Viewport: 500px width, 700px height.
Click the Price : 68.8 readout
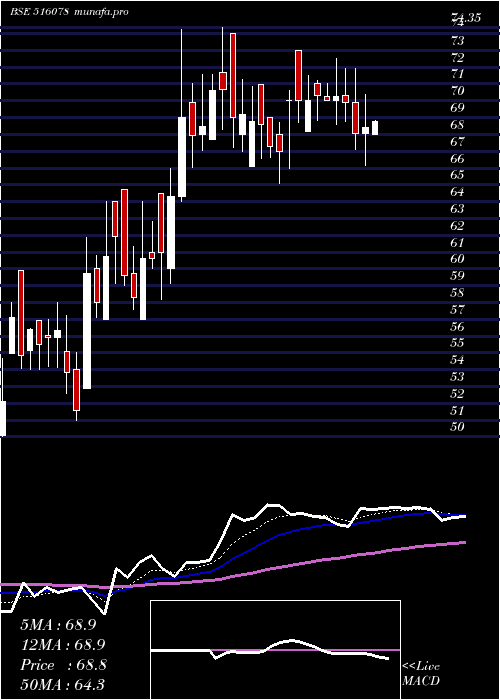(x=63, y=665)
